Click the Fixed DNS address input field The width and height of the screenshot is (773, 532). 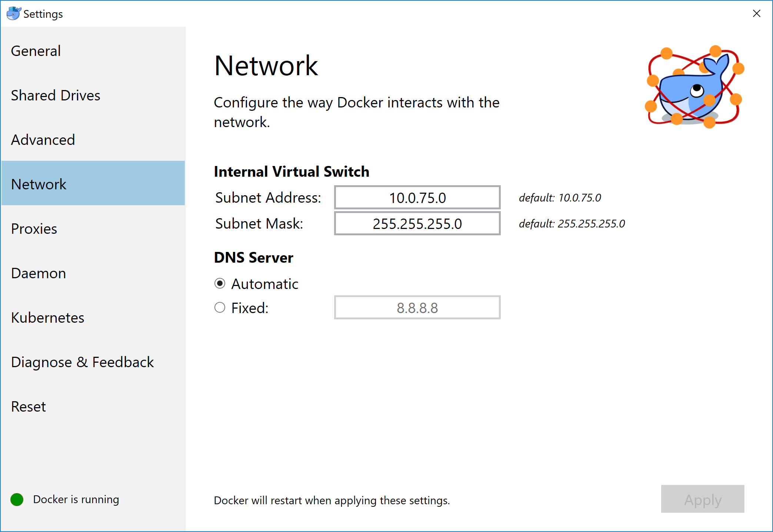coord(417,307)
